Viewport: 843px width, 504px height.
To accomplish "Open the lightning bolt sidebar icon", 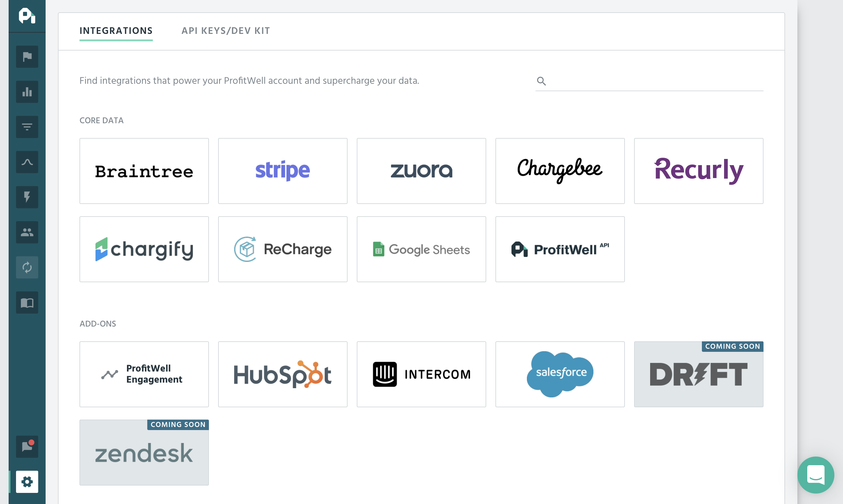I will click(27, 197).
